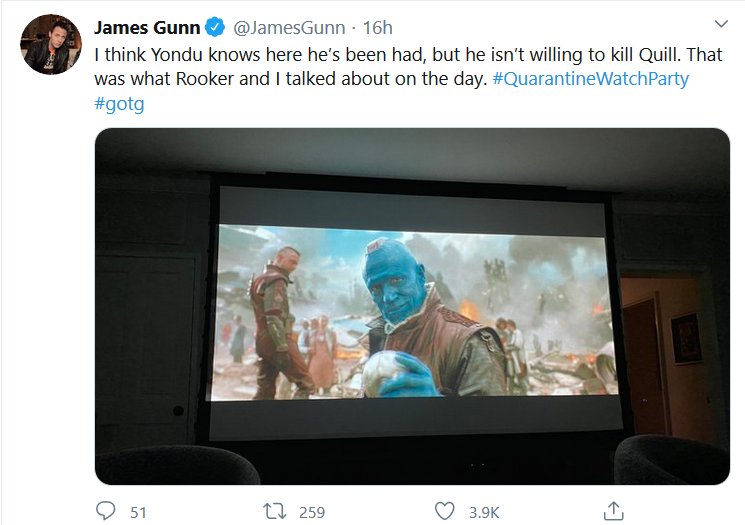Open James Gunn's profile avatar
This screenshot has width=745, height=525.
click(50, 44)
